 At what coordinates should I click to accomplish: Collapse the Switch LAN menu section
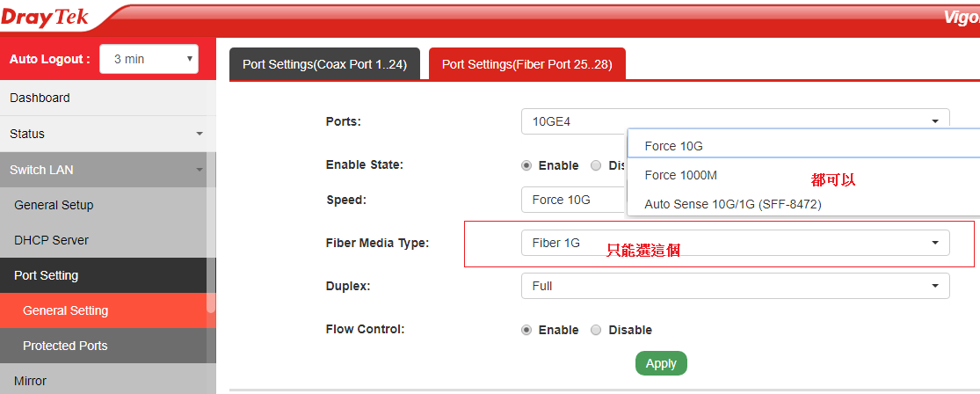tap(105, 170)
